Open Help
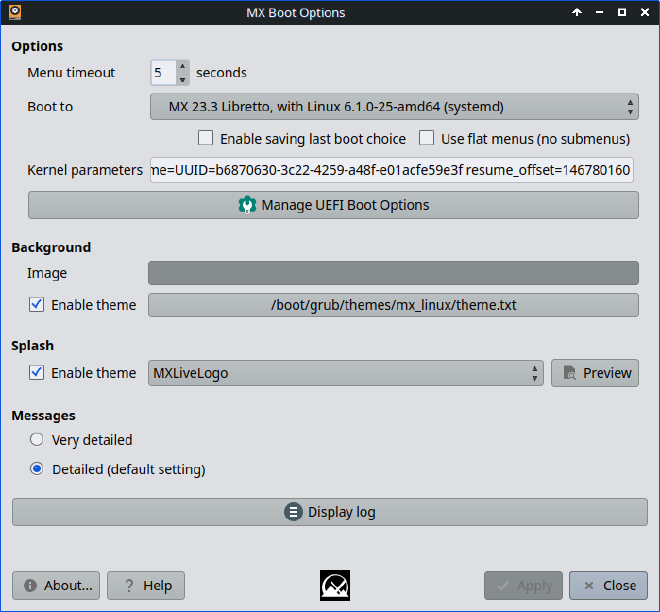 146,585
